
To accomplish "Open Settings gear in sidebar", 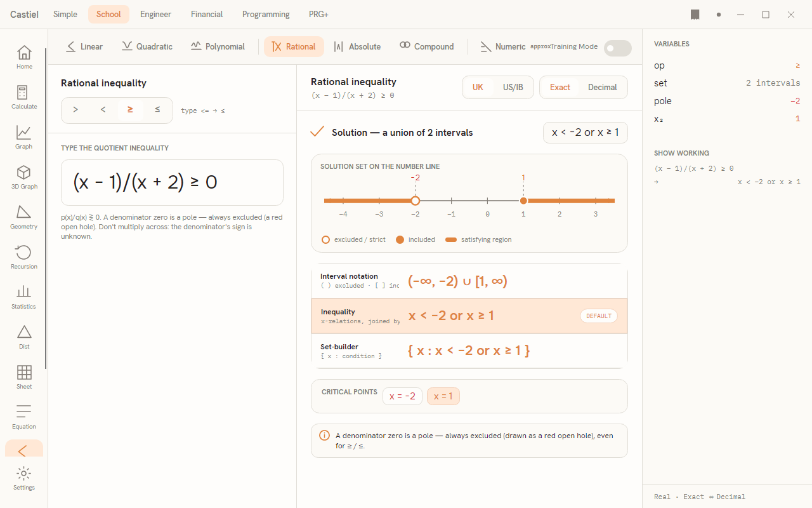I will click(x=24, y=478).
